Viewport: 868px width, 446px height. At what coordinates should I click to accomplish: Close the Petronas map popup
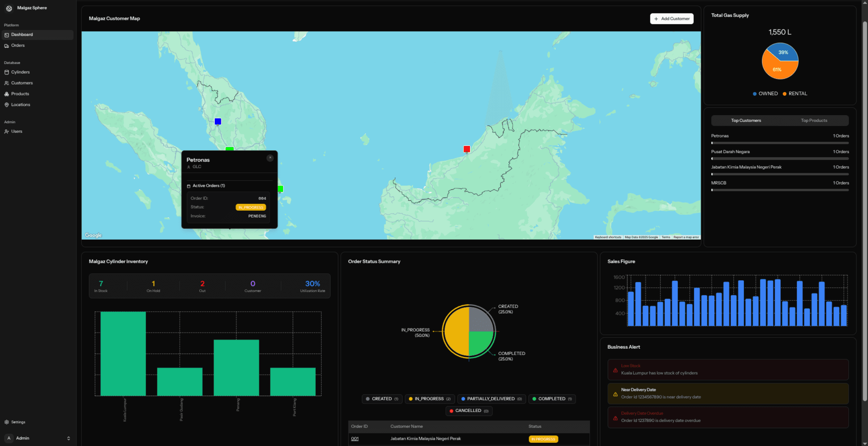click(270, 158)
